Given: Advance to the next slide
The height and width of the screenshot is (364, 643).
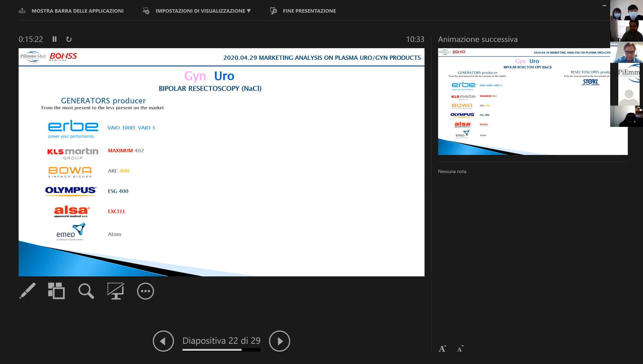Looking at the screenshot, I should (x=280, y=341).
